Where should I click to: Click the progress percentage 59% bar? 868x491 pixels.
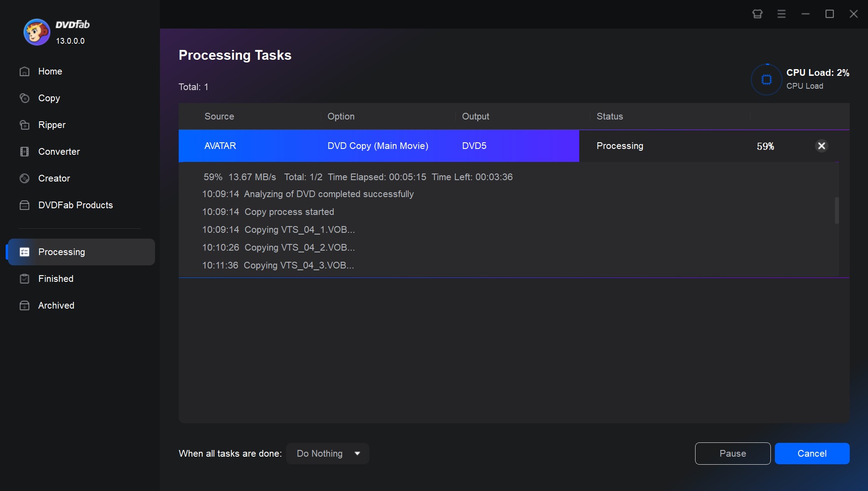tap(765, 145)
